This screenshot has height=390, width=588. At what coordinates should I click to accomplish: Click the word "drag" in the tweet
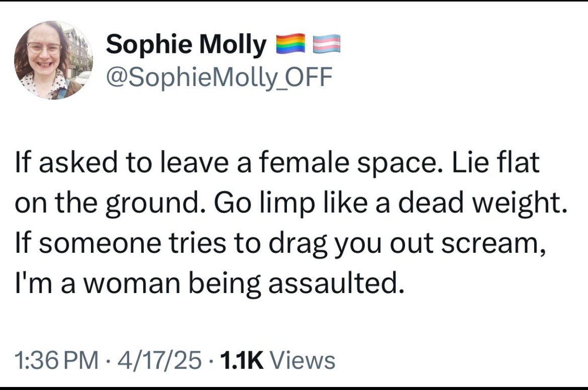point(299,244)
